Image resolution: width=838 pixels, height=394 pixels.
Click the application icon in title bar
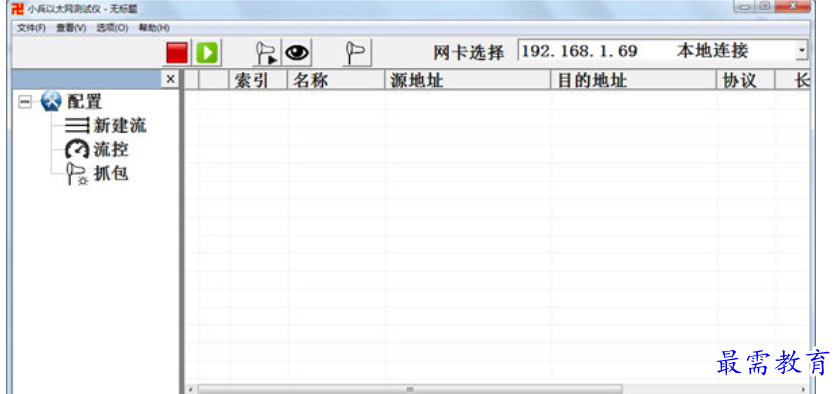tap(18, 9)
